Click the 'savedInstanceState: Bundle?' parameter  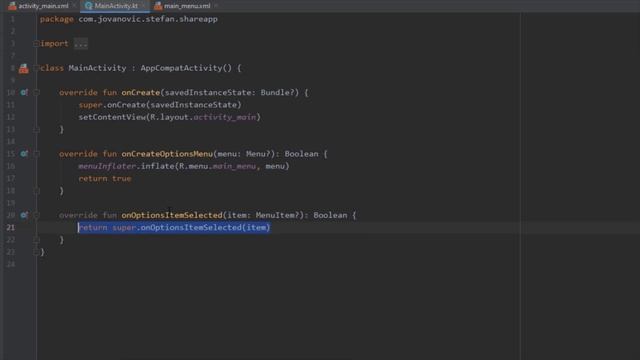pyautogui.click(x=231, y=93)
